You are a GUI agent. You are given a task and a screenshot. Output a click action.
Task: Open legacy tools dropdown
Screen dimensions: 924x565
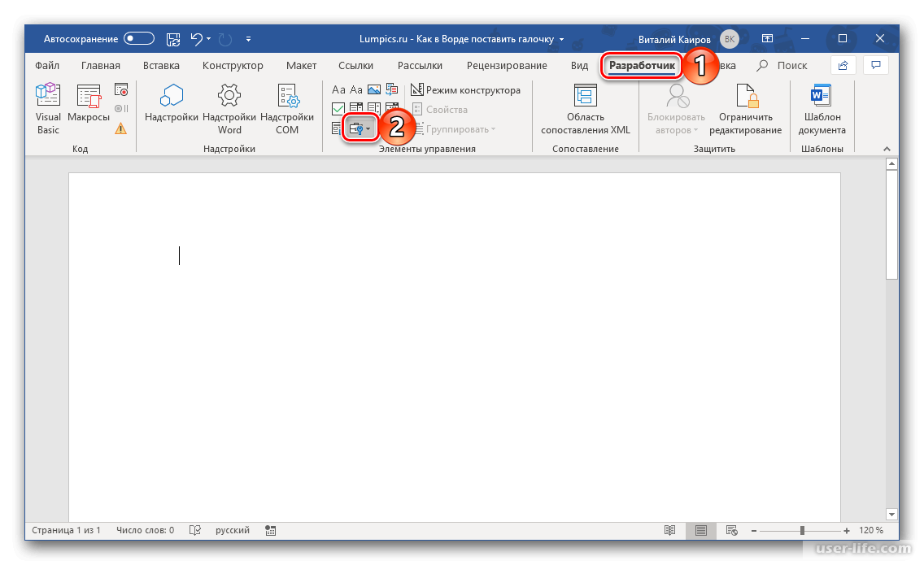pos(360,128)
